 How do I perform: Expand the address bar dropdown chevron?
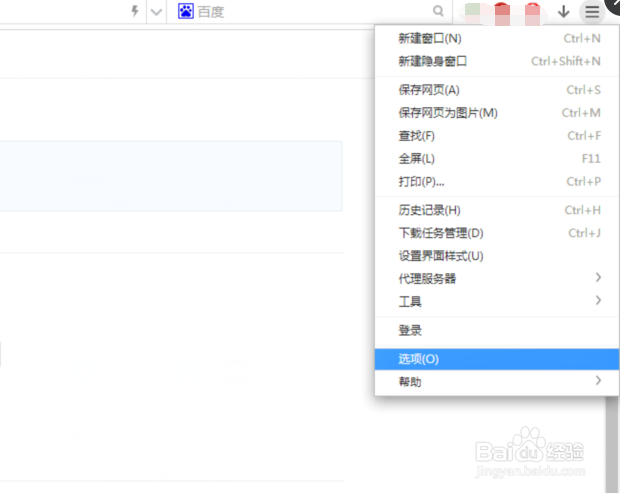coord(156,12)
